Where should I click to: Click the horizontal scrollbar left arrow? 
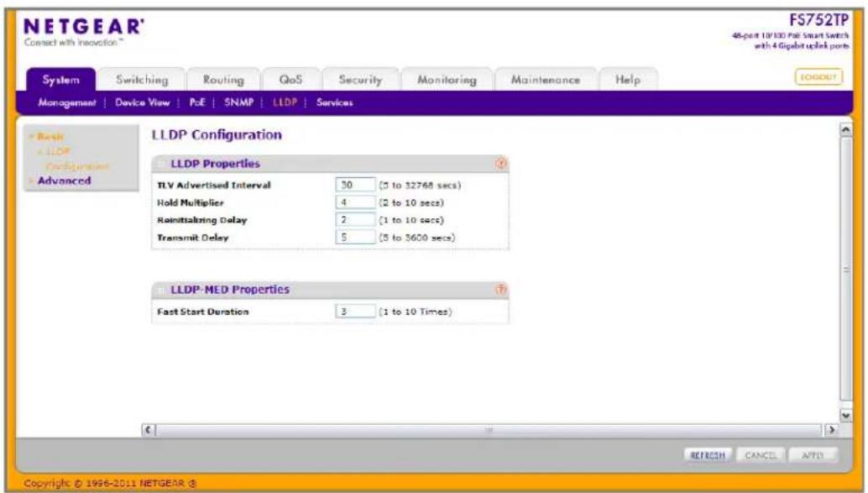coord(149,430)
